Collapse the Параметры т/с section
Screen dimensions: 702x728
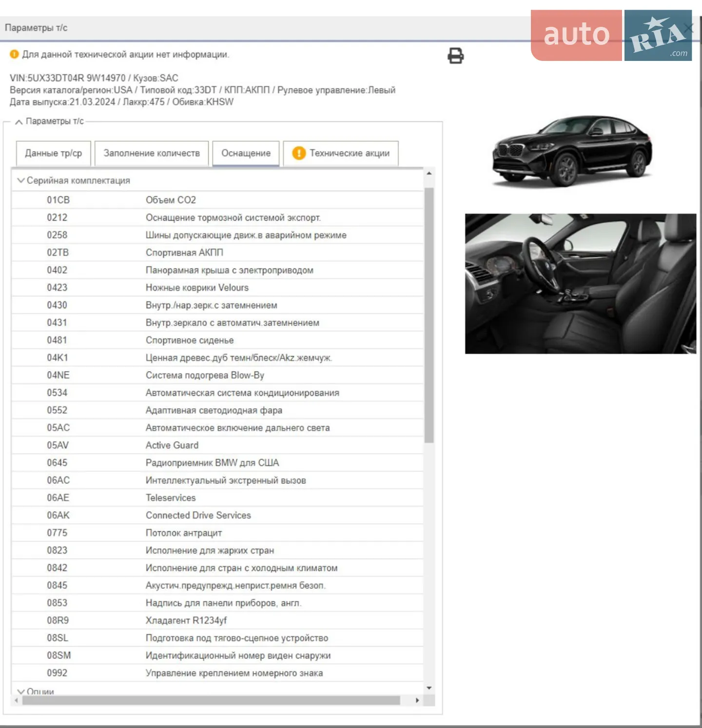click(x=19, y=121)
